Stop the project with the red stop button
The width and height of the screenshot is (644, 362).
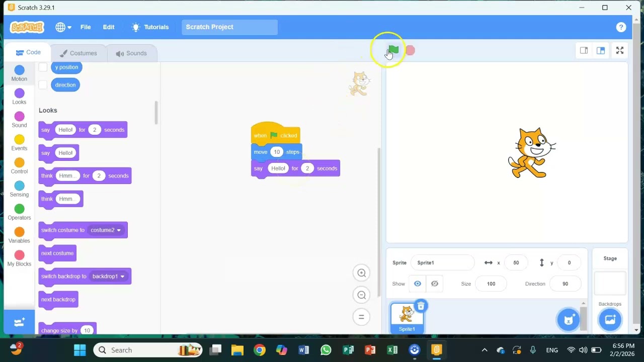(x=410, y=50)
